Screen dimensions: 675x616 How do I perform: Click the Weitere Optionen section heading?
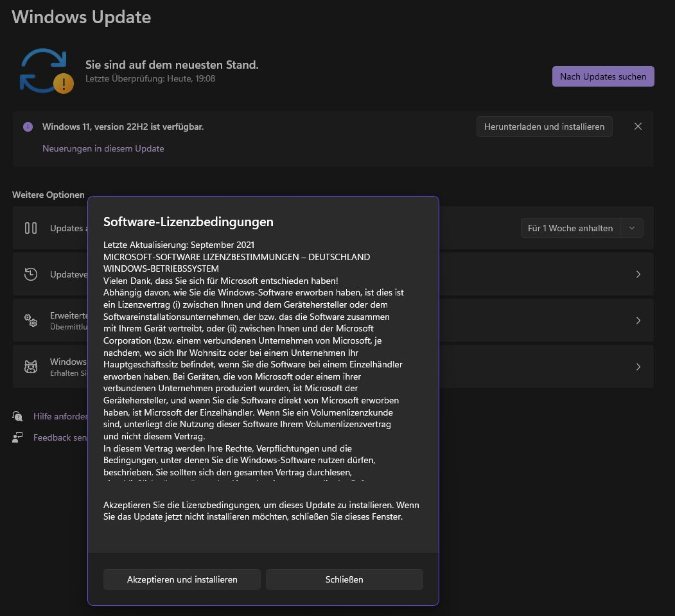[x=48, y=195]
